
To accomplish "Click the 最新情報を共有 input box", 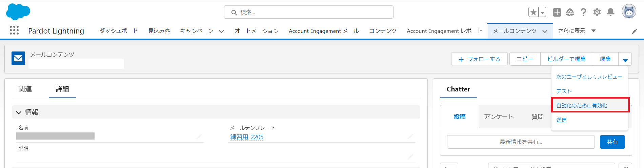I will tap(521, 142).
